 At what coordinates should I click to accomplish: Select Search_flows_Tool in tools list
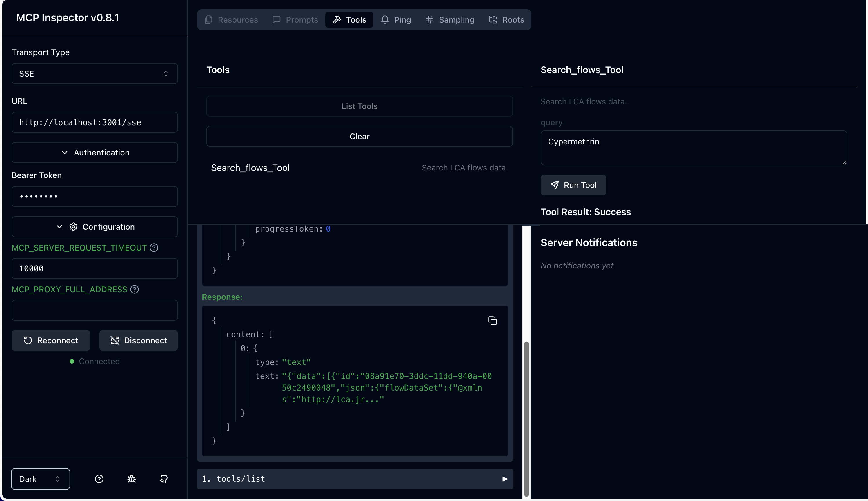(x=250, y=168)
